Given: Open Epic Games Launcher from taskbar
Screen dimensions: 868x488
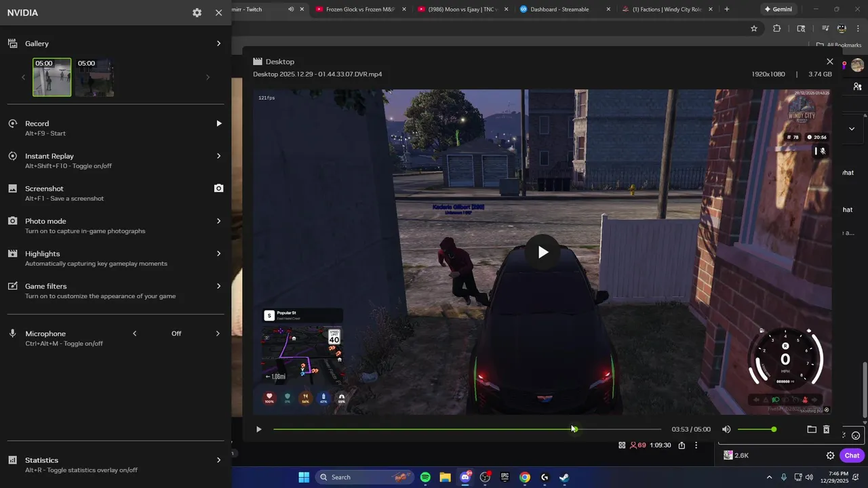Looking at the screenshot, I should tap(505, 477).
